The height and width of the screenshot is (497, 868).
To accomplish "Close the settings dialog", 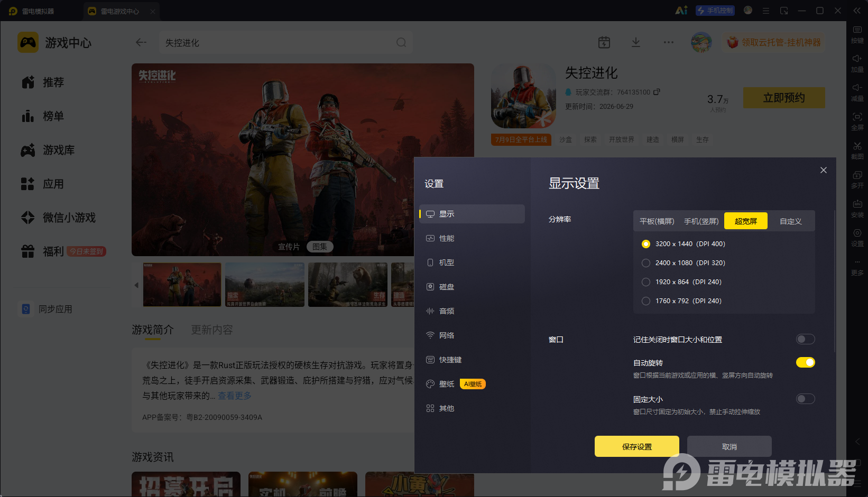I will pyautogui.click(x=823, y=170).
